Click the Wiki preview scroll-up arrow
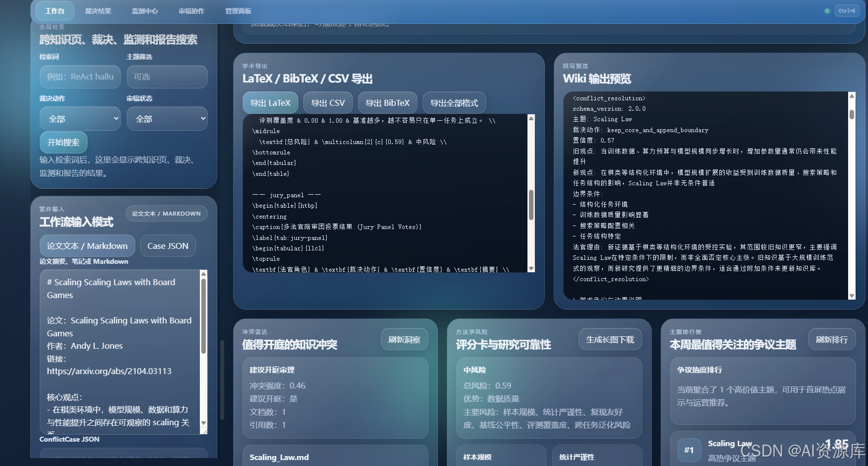The height and width of the screenshot is (466, 868). coord(852,96)
